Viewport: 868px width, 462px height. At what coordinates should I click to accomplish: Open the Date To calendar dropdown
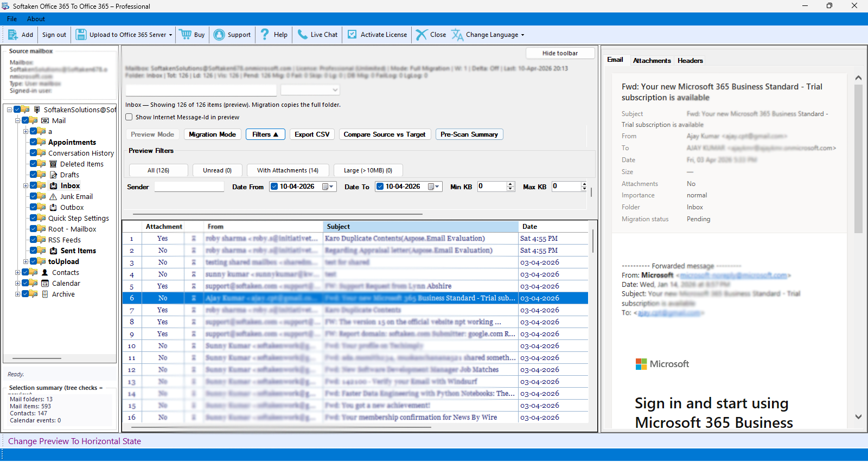pyautogui.click(x=437, y=187)
